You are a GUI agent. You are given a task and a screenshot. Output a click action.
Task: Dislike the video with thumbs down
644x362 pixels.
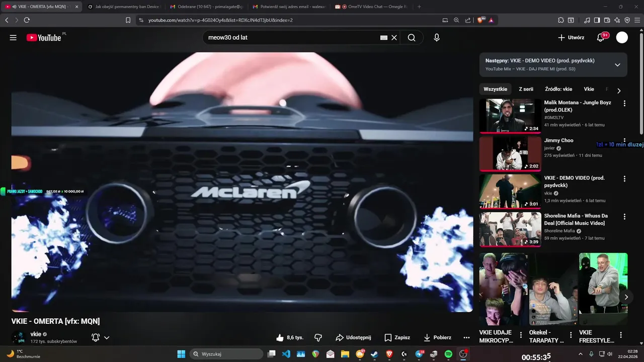tap(318, 337)
